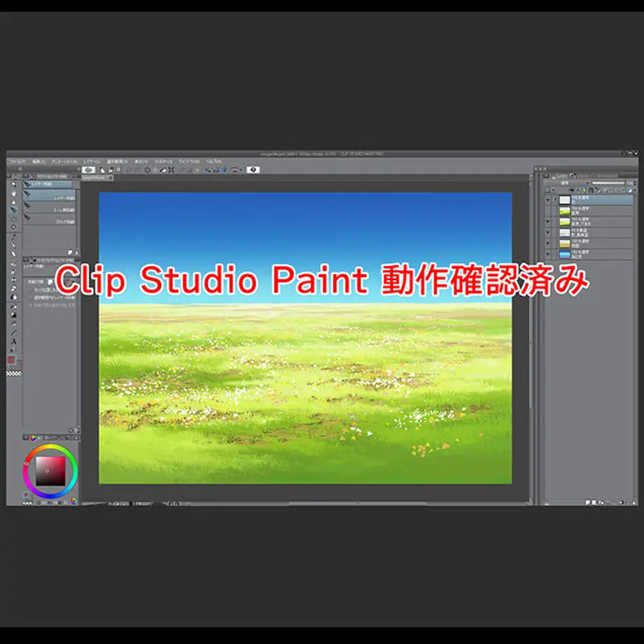Click the lock layer icon in layer palette
Screen dimensions: 644x644
point(591,190)
